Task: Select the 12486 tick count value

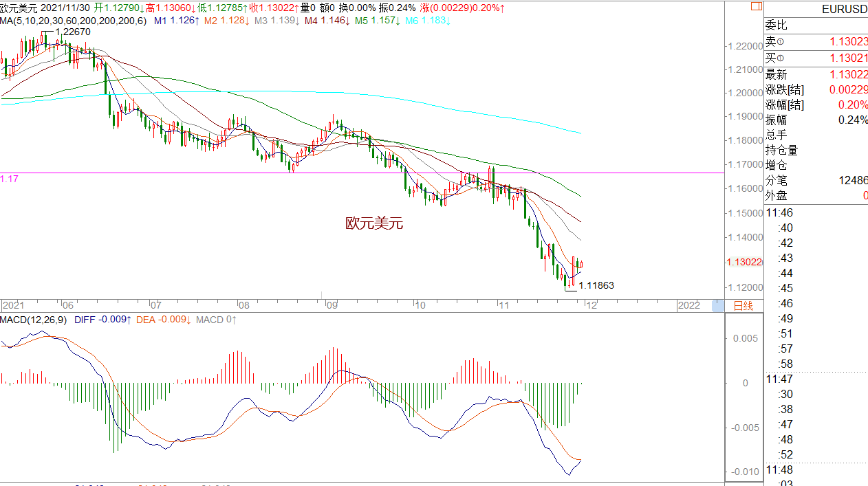Action: click(853, 180)
